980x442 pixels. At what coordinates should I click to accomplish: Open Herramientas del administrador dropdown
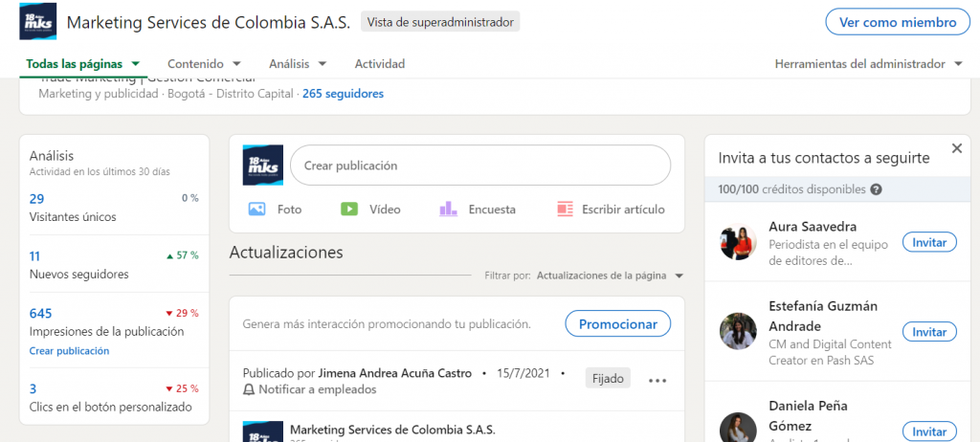pyautogui.click(x=868, y=64)
